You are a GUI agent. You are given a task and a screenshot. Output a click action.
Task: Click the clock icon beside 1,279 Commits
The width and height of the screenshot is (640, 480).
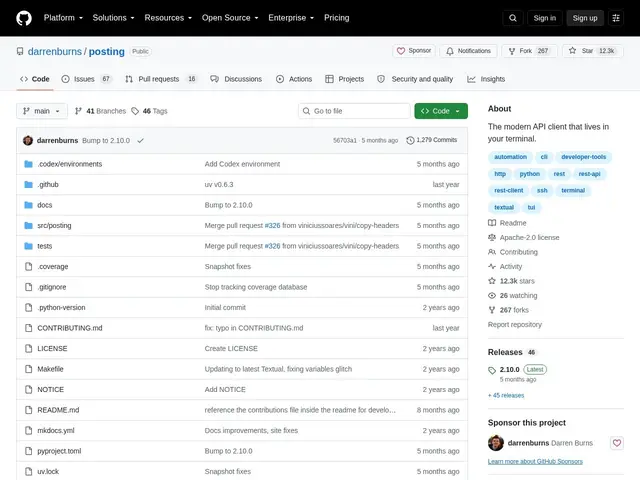[x=410, y=140]
